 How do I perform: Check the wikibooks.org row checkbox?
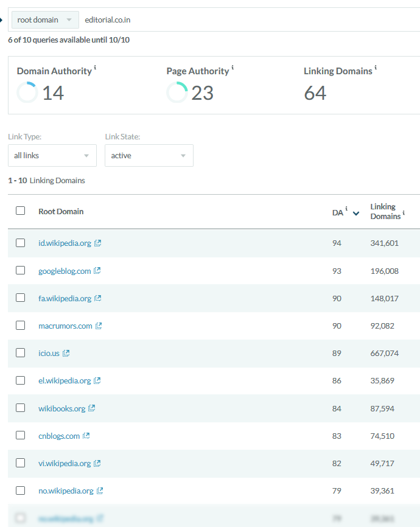tap(21, 408)
